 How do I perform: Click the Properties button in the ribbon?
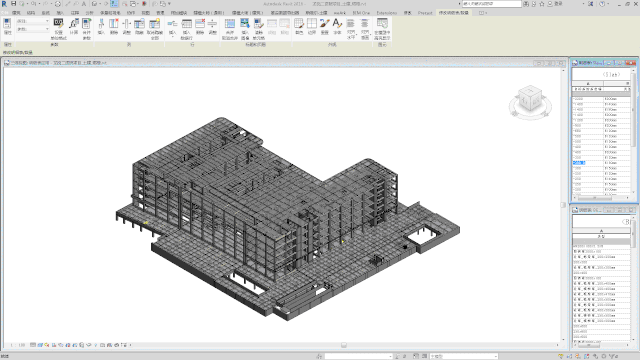[x=7, y=26]
